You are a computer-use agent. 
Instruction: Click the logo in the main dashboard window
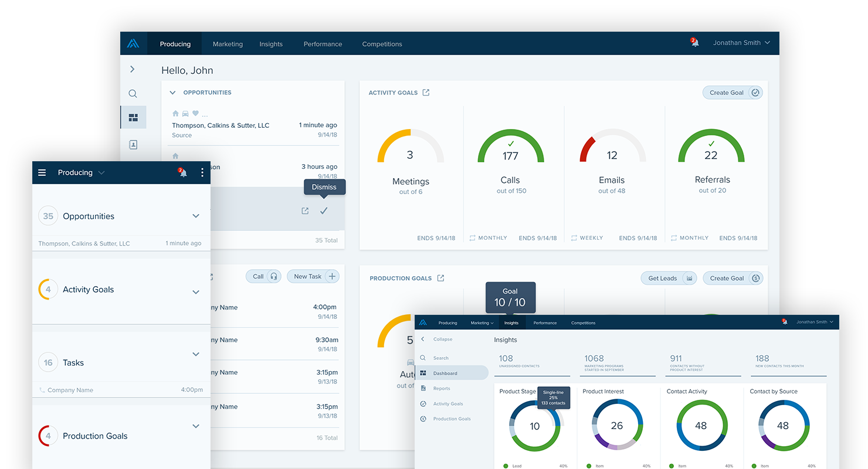[133, 43]
